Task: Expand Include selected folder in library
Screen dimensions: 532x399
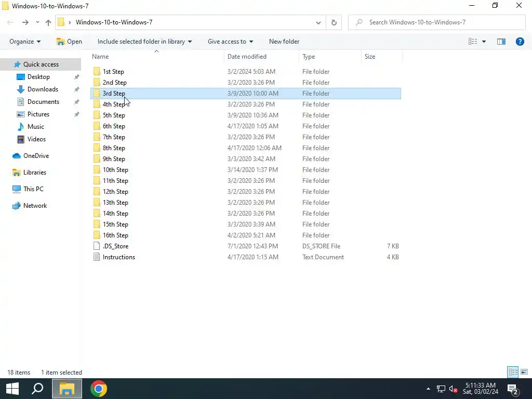Action: (145, 42)
